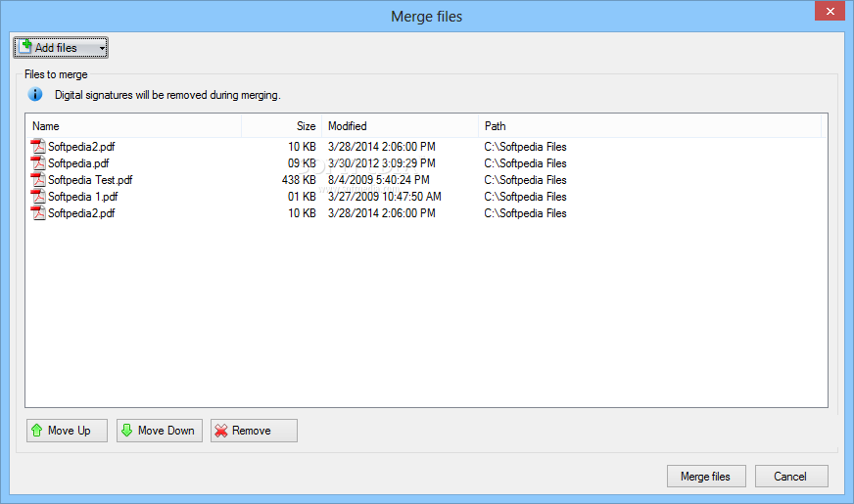Click the 8/4/2009 5:40:24 PM date
The width and height of the screenshot is (854, 504).
[379, 180]
